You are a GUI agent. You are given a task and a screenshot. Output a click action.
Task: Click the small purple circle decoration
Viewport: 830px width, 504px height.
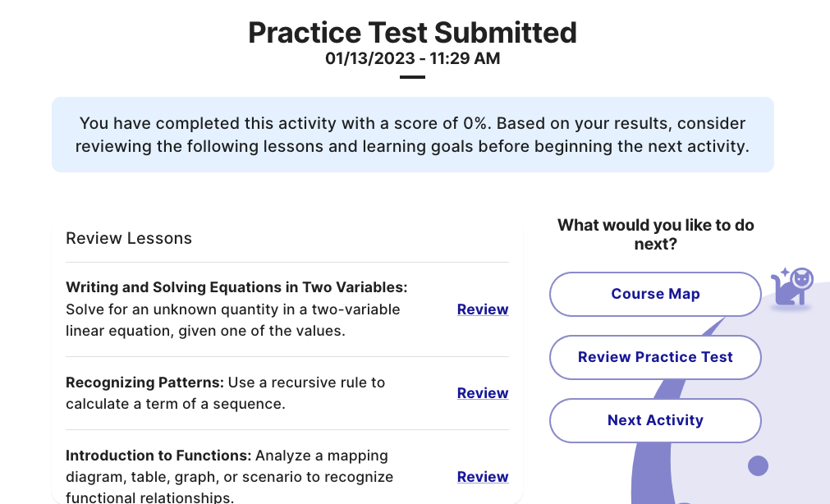pos(758,466)
